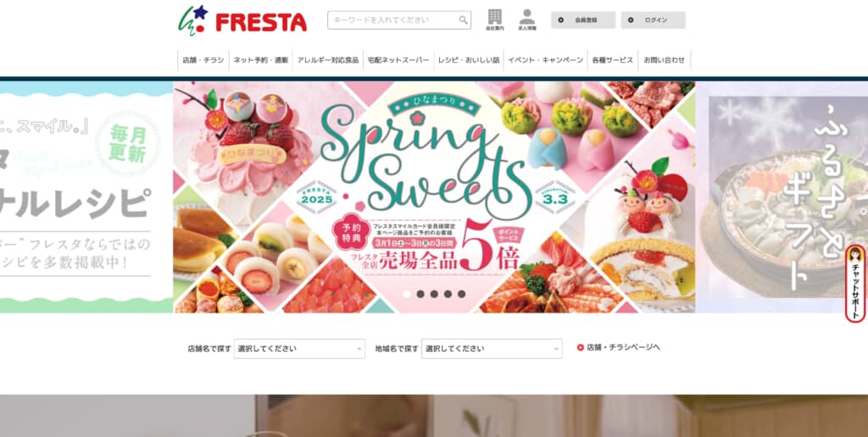Open the 求人情報 person icon
This screenshot has width=868, height=437.
[x=527, y=20]
